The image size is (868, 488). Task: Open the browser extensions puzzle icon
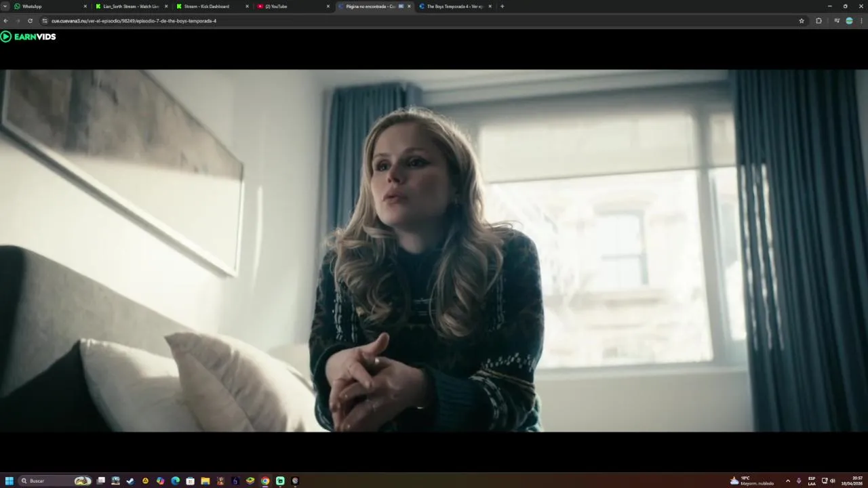(x=818, y=21)
